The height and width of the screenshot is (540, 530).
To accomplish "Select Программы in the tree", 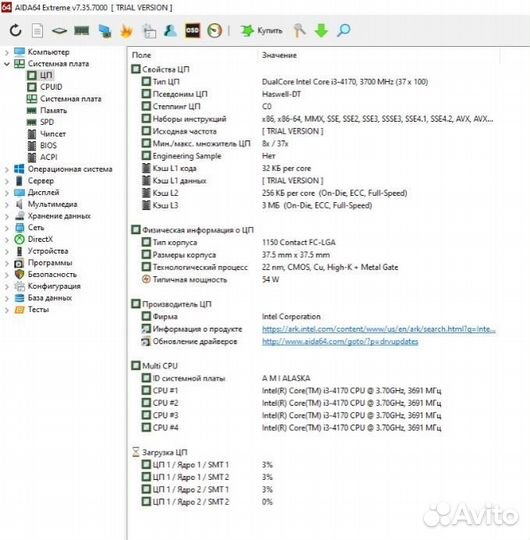I will (x=50, y=263).
